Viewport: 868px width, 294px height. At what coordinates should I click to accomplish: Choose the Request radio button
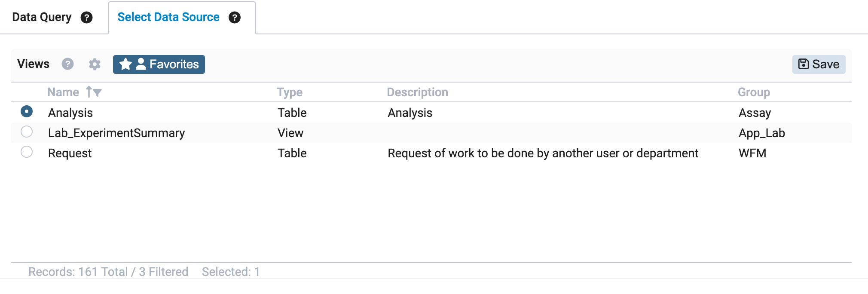(27, 152)
